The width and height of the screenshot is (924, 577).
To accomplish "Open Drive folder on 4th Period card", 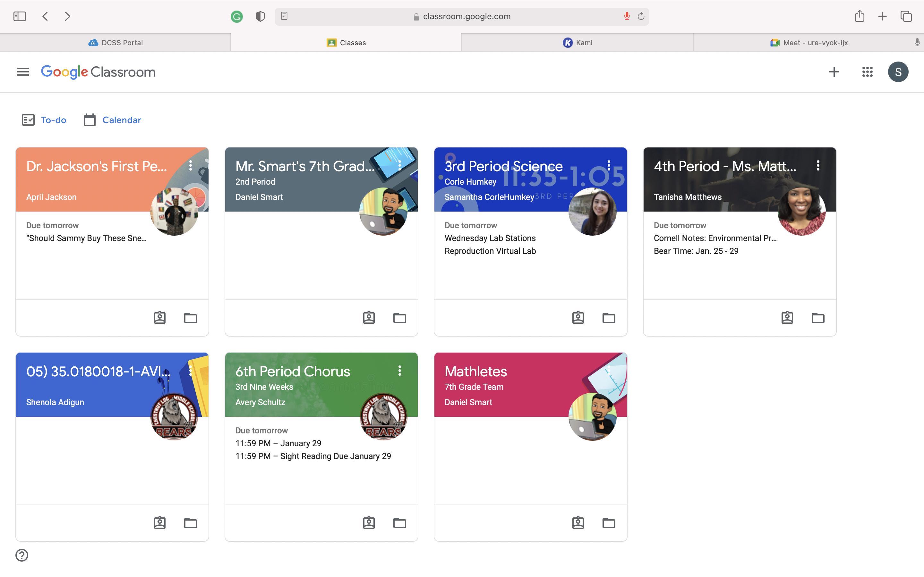I will click(x=818, y=317).
